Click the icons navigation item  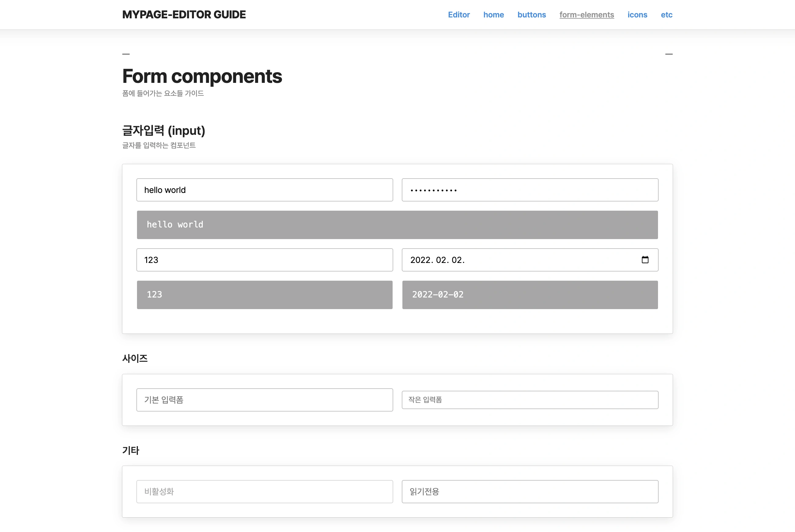coord(637,15)
